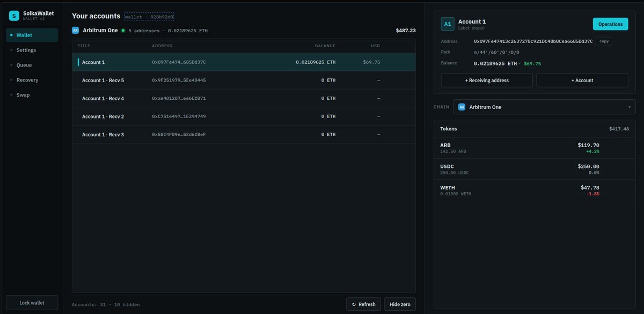Click address 0xae481287…ee6EfB71
The height and width of the screenshot is (314, 644).
(x=179, y=98)
